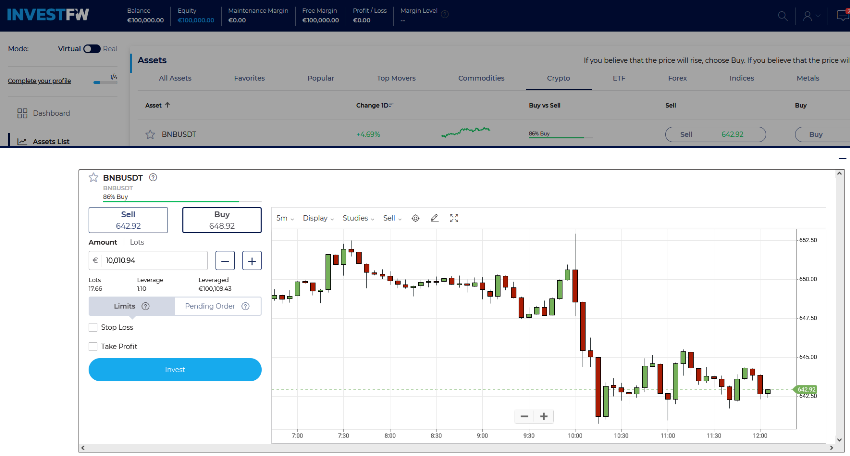
Task: Open the user account icon in header
Action: (x=807, y=16)
